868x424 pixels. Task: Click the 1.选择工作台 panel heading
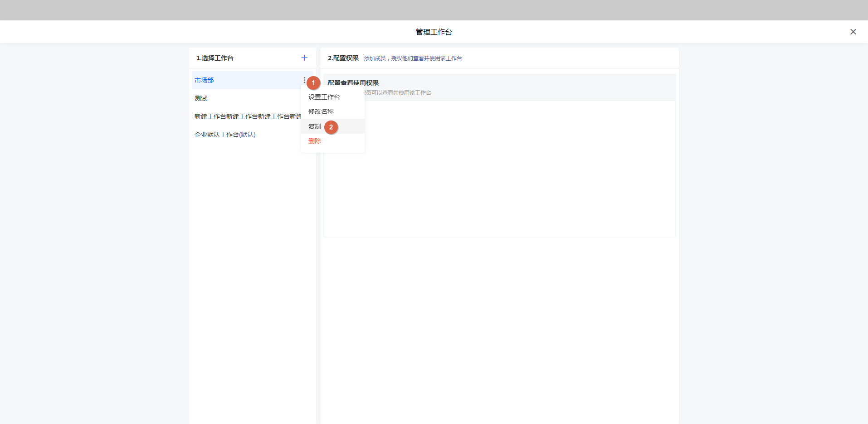[x=215, y=58]
